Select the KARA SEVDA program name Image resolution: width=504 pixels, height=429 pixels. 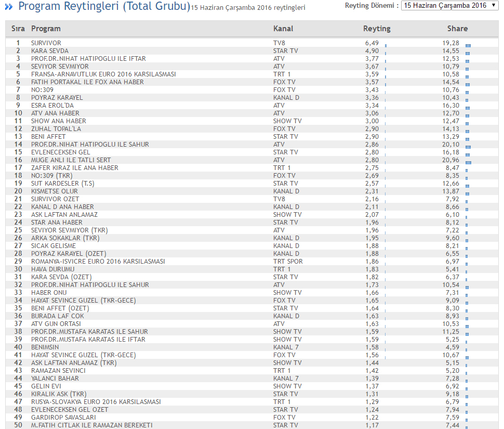click(50, 51)
